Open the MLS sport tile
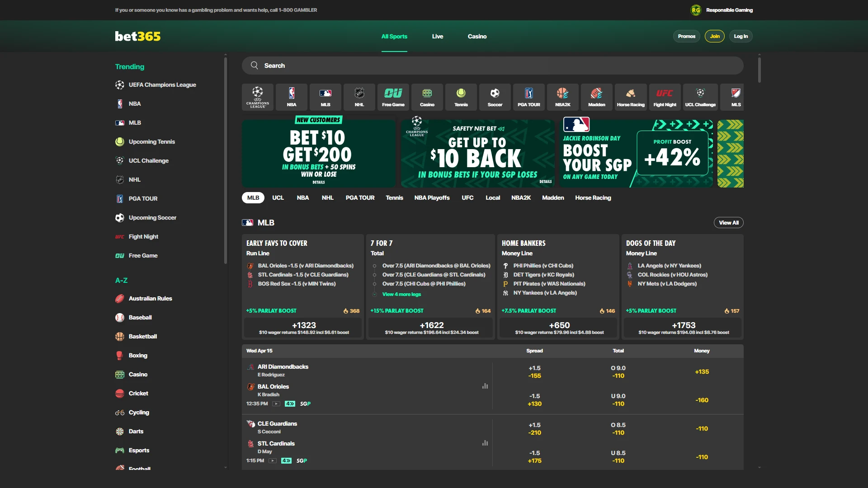This screenshot has height=488, width=868. (x=732, y=97)
